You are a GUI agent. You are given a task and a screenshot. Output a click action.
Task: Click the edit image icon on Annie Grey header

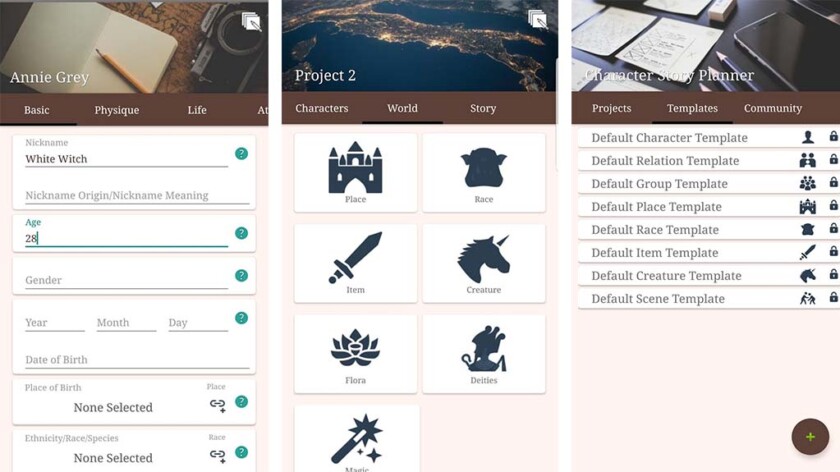251,22
